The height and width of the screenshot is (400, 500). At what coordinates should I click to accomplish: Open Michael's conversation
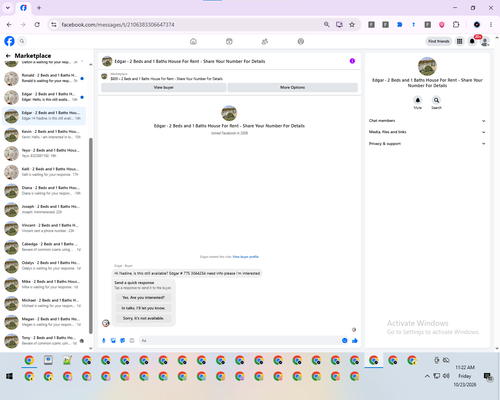coord(44,303)
